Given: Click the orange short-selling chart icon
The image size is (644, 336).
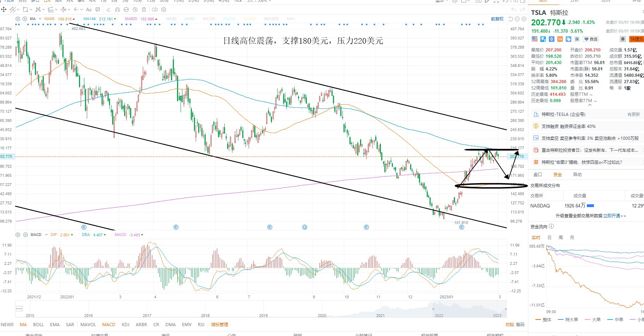Looking at the screenshot, I should tap(560, 39).
